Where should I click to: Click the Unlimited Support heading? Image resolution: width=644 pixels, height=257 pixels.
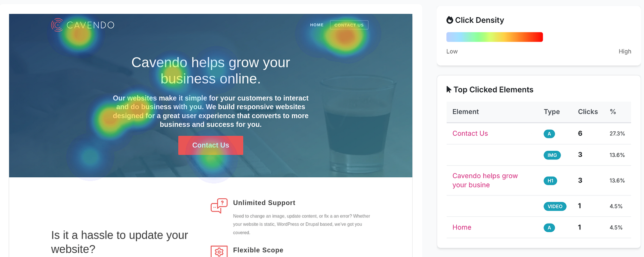pyautogui.click(x=264, y=203)
